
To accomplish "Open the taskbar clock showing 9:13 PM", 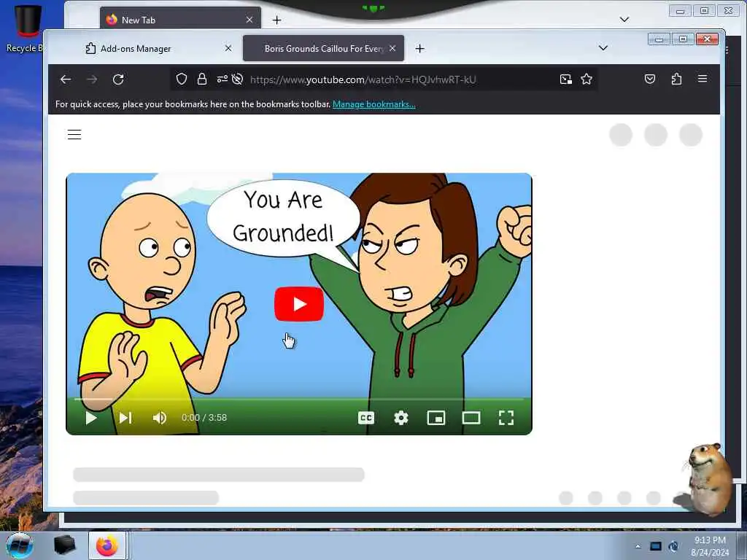I will click(710, 546).
